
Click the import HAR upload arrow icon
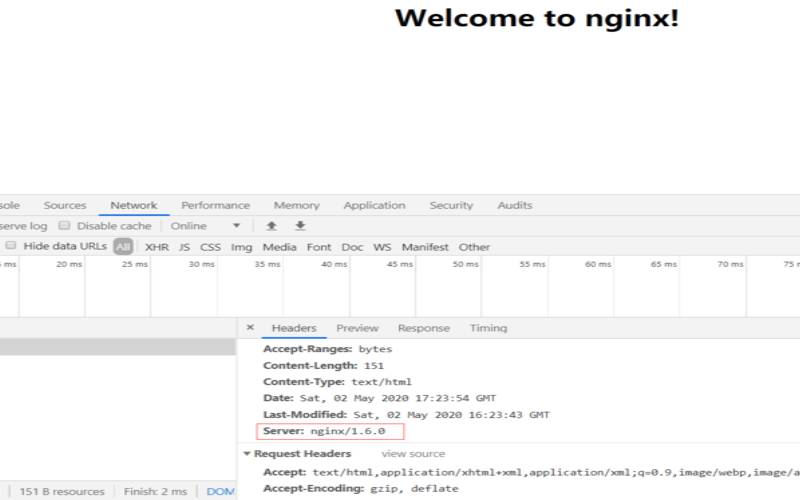[271, 226]
